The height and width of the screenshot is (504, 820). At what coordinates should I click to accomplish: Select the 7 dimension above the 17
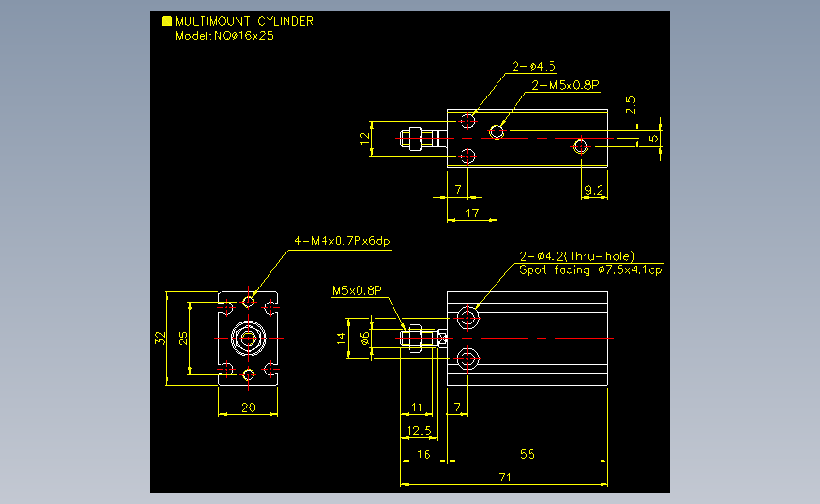(458, 190)
